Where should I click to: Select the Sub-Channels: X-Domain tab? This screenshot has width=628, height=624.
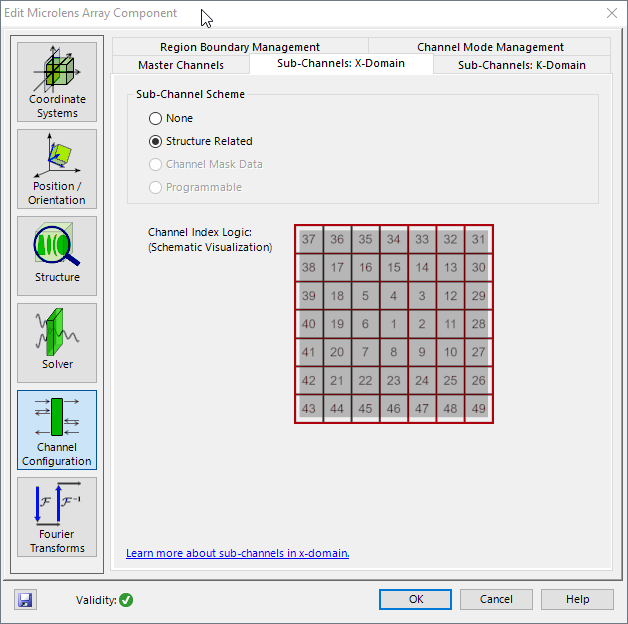(x=341, y=64)
